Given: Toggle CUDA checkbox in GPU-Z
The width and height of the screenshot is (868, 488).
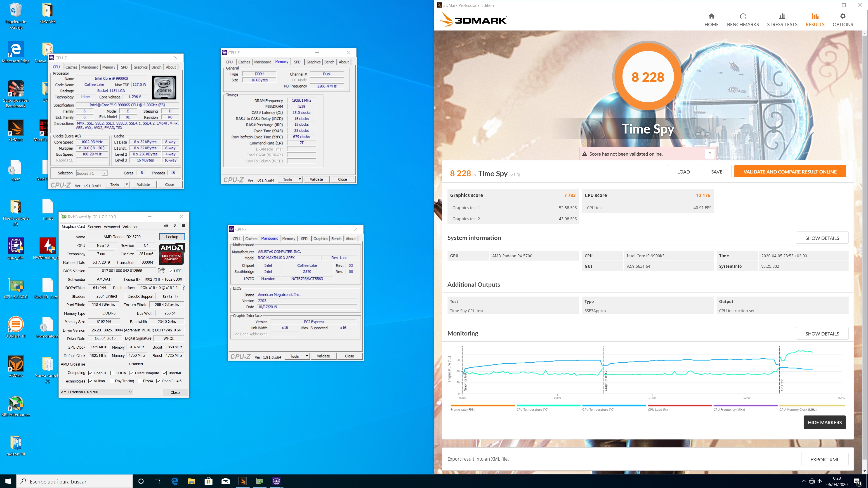Looking at the screenshot, I should point(113,373).
